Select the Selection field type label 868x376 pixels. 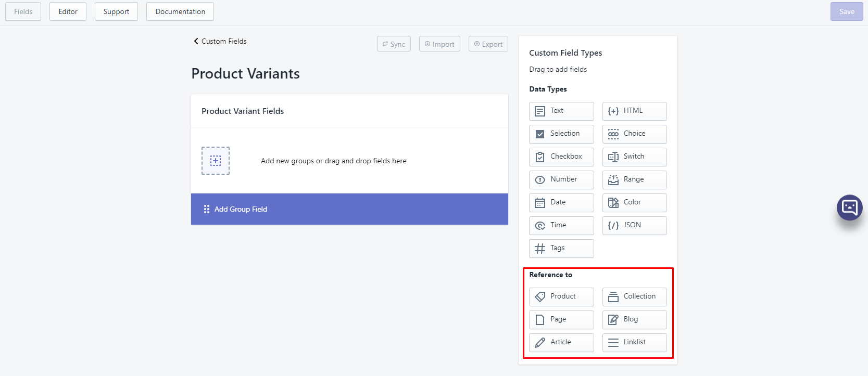565,134
